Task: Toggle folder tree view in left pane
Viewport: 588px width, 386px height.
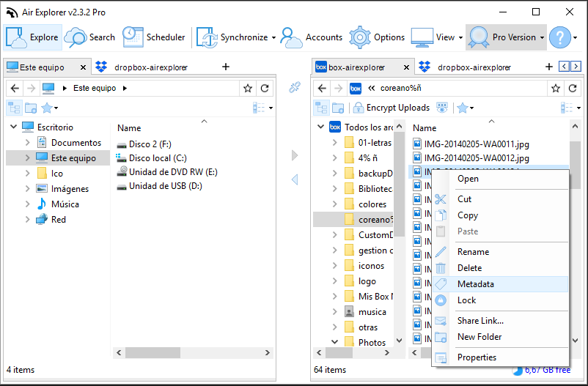Action: 14,108
